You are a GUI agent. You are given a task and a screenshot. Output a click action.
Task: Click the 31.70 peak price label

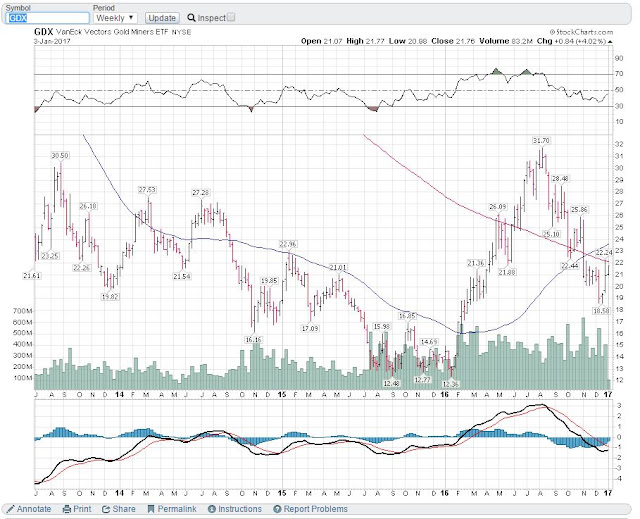(541, 141)
